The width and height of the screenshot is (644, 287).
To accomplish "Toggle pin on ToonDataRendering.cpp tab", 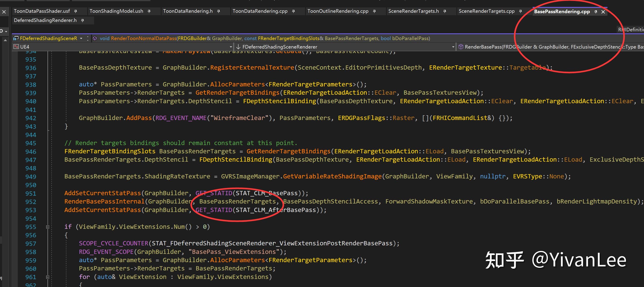I will [x=293, y=11].
